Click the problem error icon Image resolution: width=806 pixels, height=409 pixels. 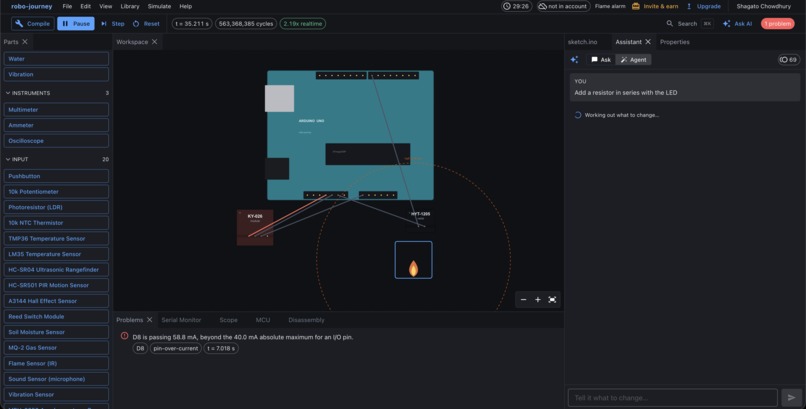point(124,336)
